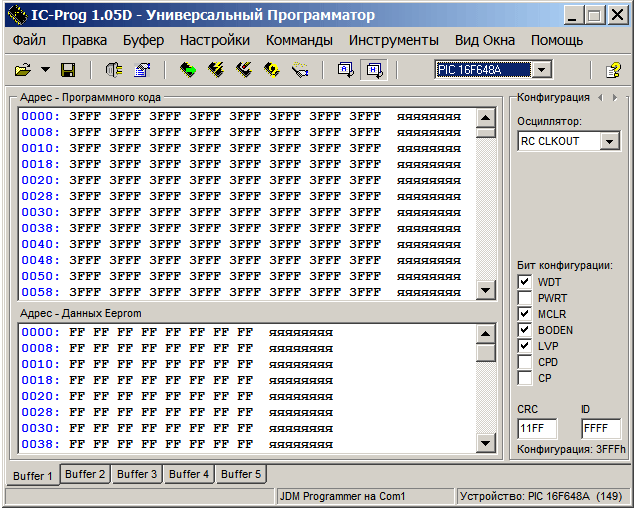This screenshot has width=639, height=511.
Task: Click the Program chip lightning icon
Action: pyautogui.click(x=215, y=70)
